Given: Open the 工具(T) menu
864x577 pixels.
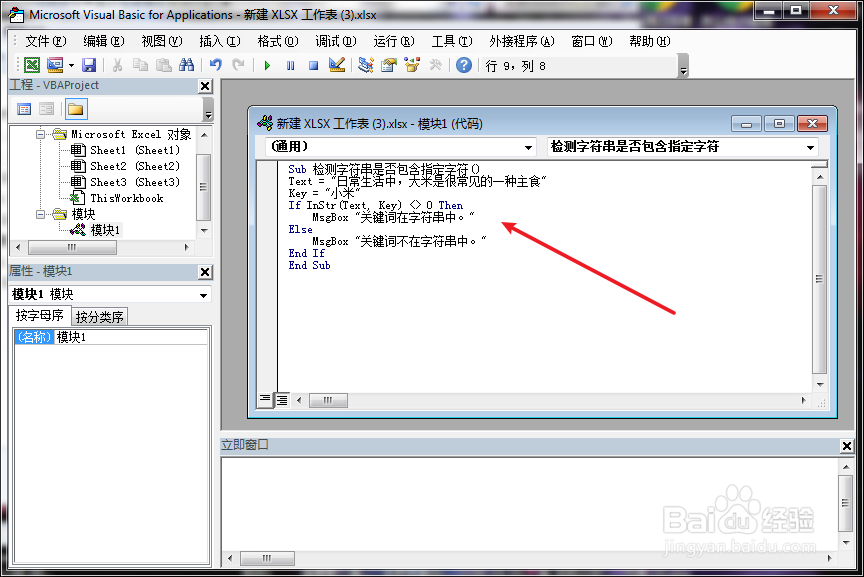Looking at the screenshot, I should [452, 41].
